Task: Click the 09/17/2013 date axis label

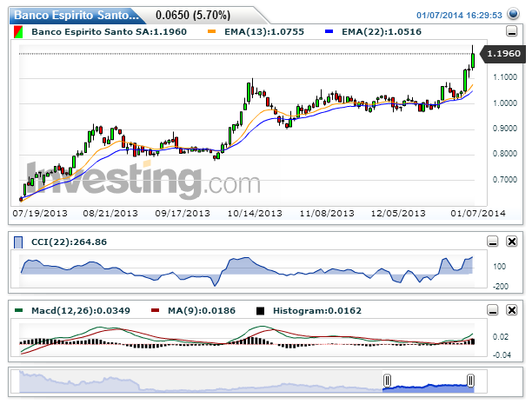Action: pos(183,214)
